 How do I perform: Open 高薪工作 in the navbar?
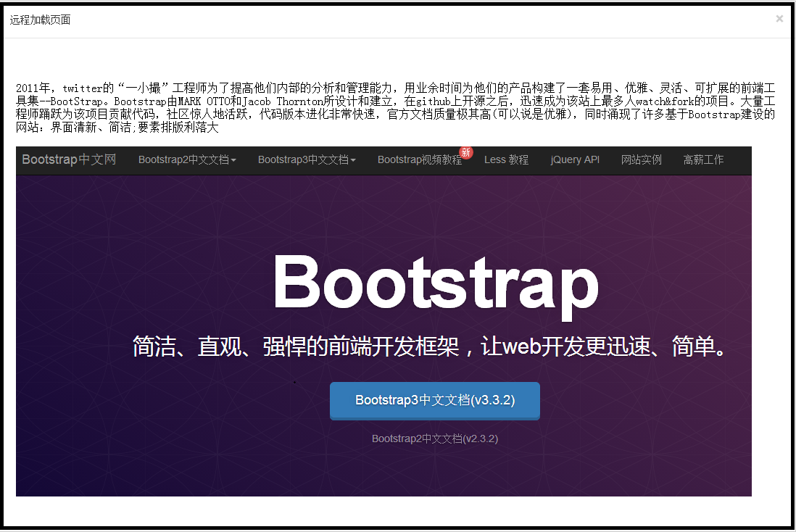[703, 160]
